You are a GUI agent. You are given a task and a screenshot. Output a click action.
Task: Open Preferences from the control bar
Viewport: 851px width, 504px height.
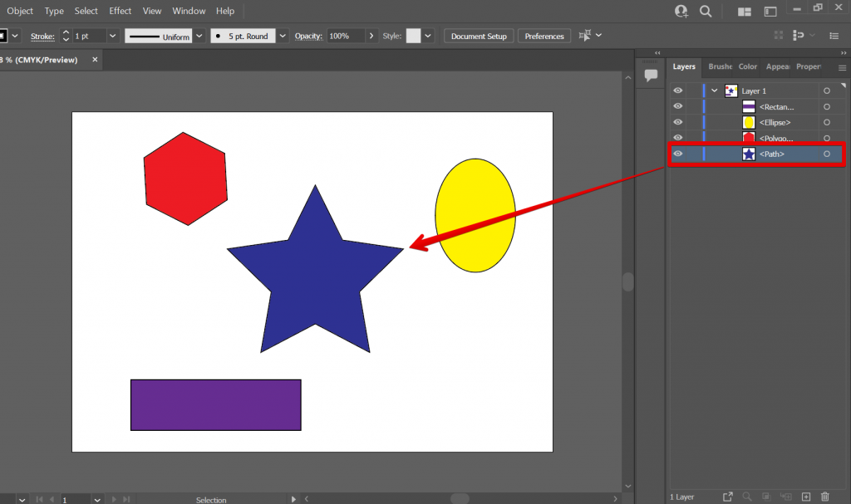coord(544,36)
